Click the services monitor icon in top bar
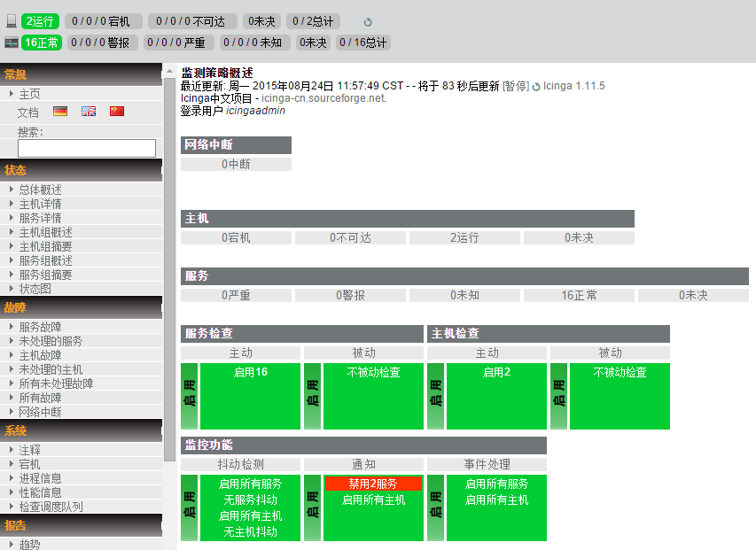The image size is (756, 550). [x=12, y=43]
